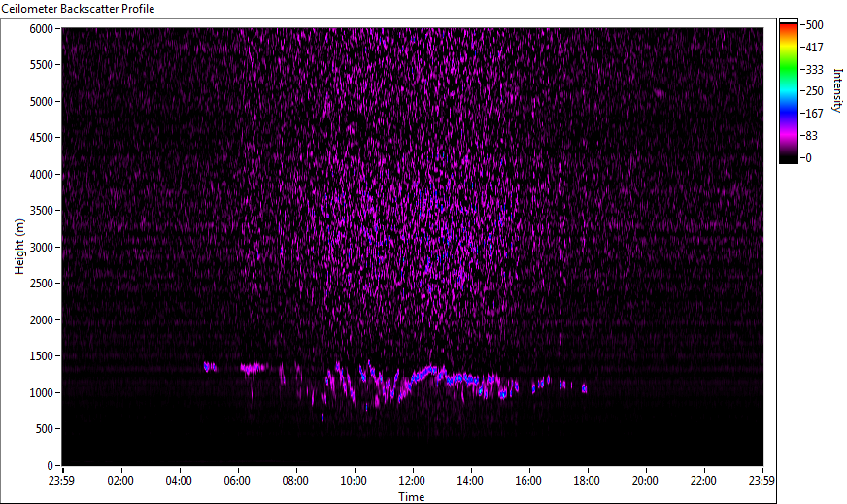Click the Time axis label
Screen dimensions: 847x504
pos(411,497)
